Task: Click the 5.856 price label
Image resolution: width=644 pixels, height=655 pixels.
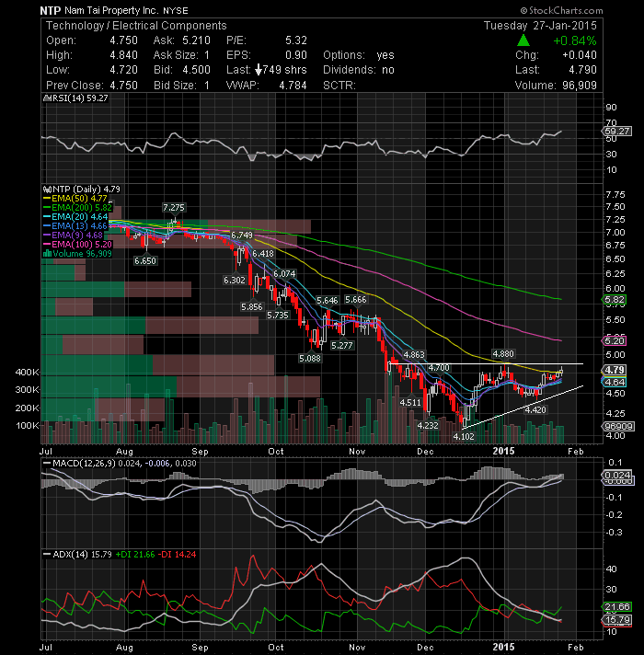Action: [252, 307]
